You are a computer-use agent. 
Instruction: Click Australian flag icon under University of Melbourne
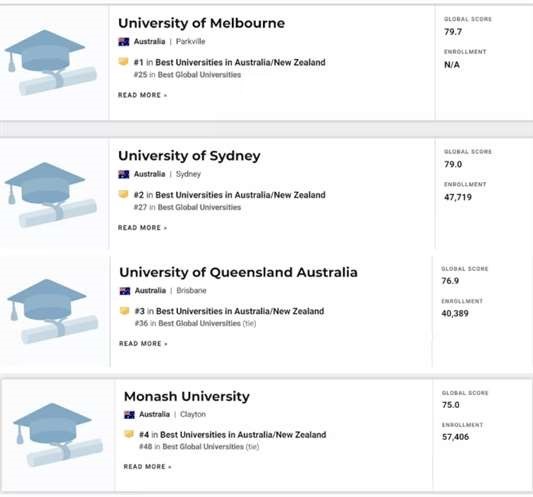click(124, 42)
